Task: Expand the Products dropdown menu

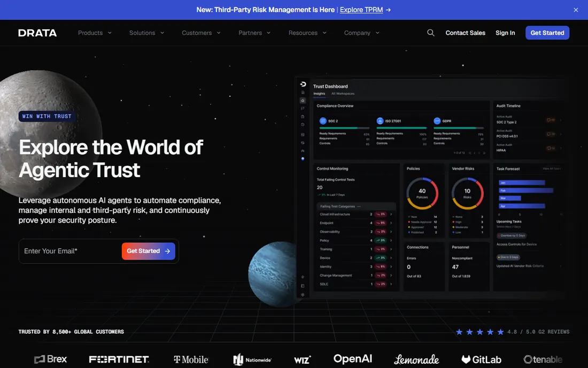Action: tap(95, 33)
